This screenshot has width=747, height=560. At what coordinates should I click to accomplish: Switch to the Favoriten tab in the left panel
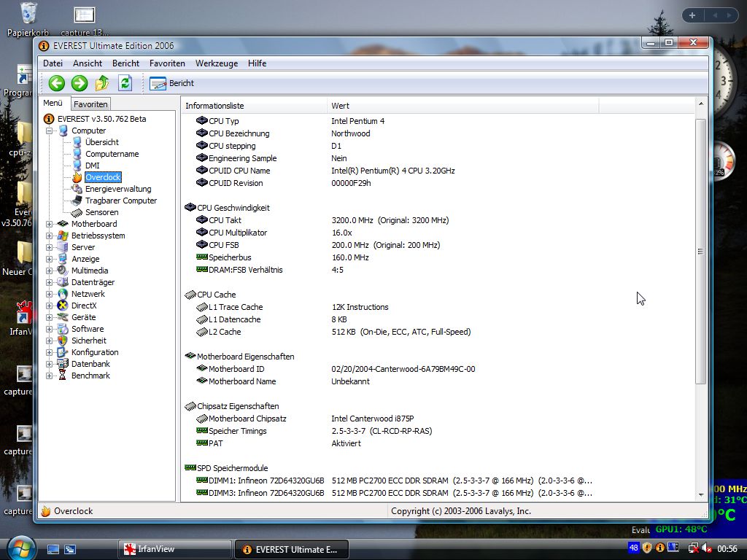(90, 104)
